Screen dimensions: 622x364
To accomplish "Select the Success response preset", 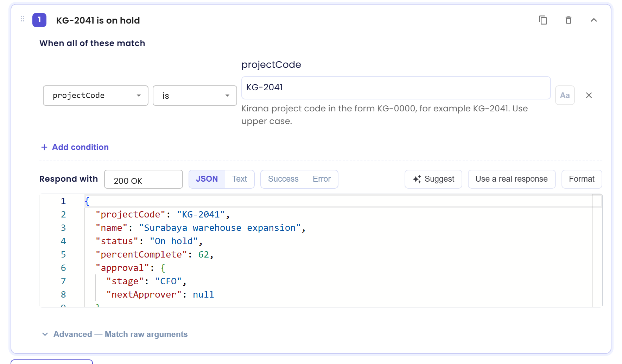I will tap(283, 179).
